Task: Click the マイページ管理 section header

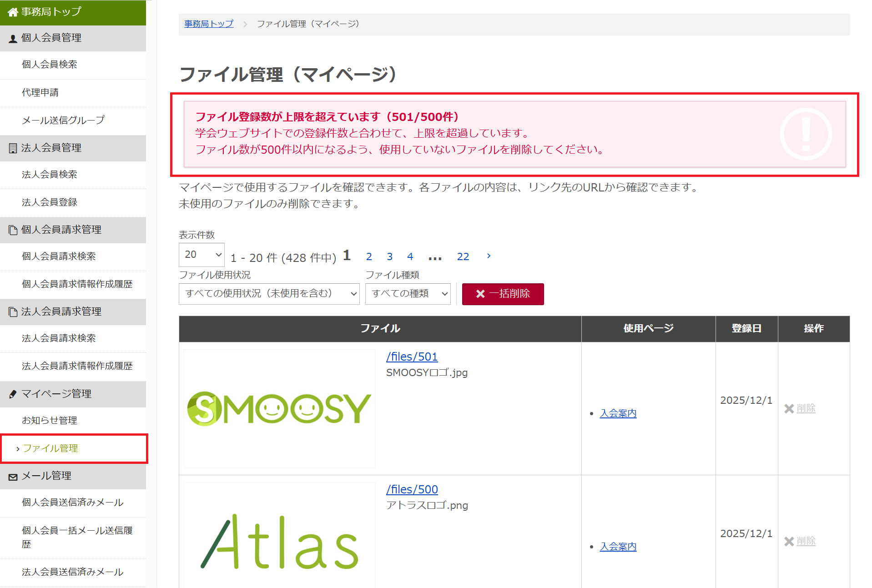Action: pos(73,394)
